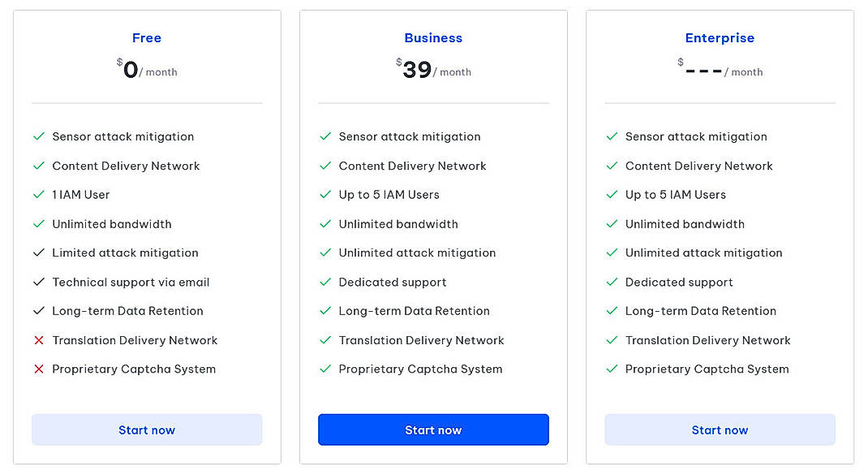
Task: Select the Free plan heading
Action: click(147, 37)
